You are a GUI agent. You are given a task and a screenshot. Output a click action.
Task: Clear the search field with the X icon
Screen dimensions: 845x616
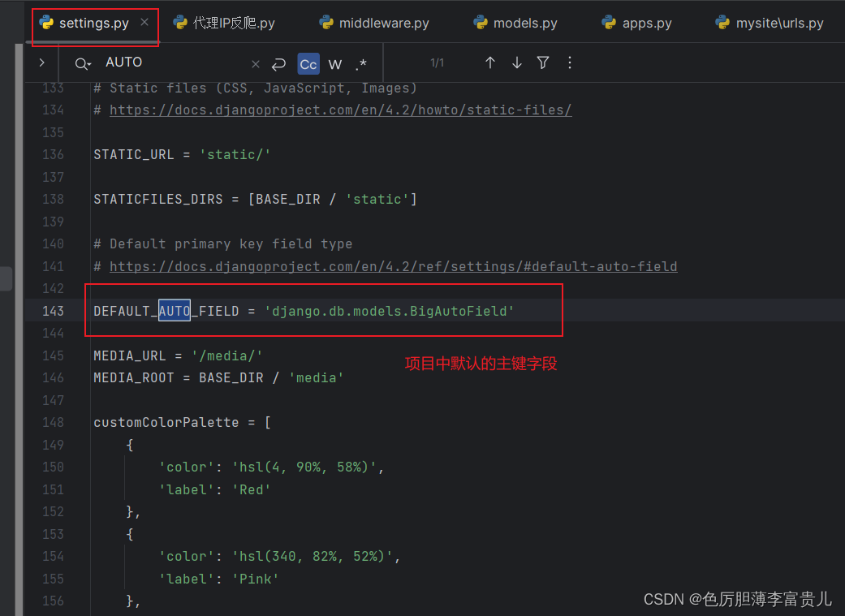pyautogui.click(x=256, y=63)
